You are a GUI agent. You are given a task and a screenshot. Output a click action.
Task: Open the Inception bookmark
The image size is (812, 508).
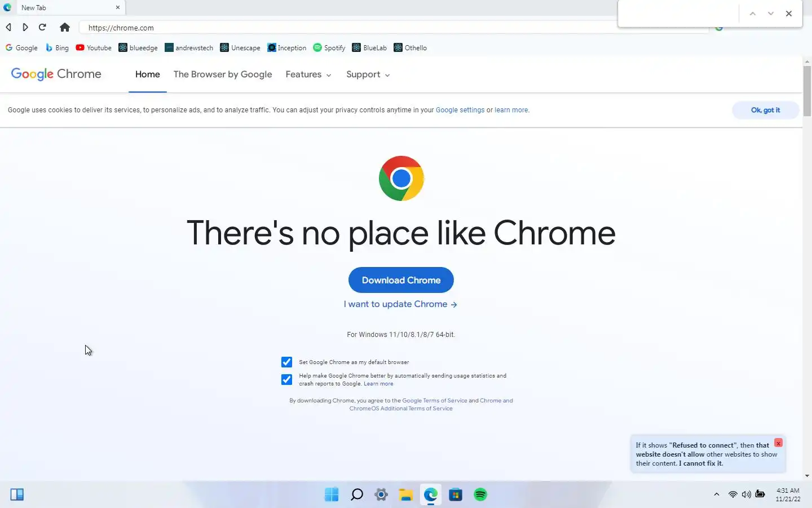[287, 48]
